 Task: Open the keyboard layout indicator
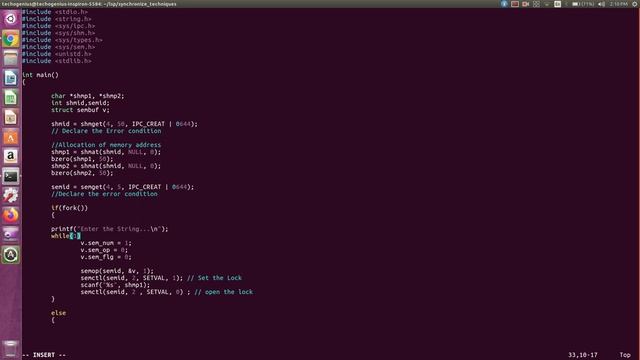pyautogui.click(x=557, y=4)
